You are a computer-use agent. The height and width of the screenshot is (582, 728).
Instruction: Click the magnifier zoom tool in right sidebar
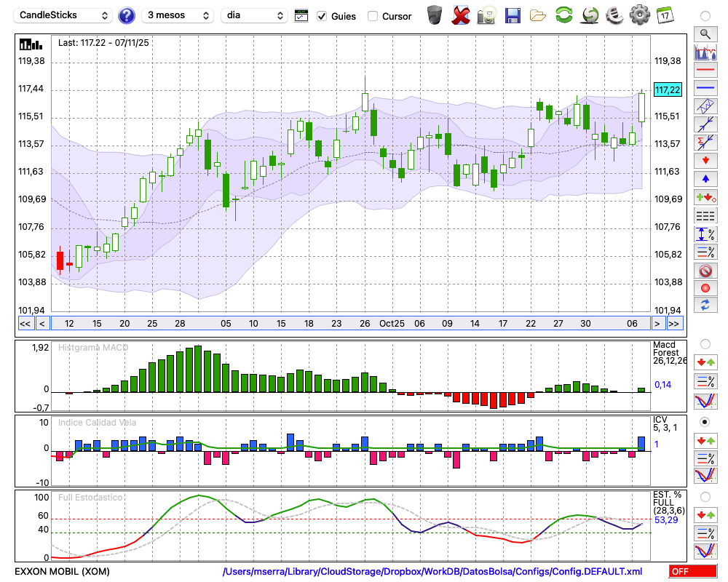[x=705, y=33]
